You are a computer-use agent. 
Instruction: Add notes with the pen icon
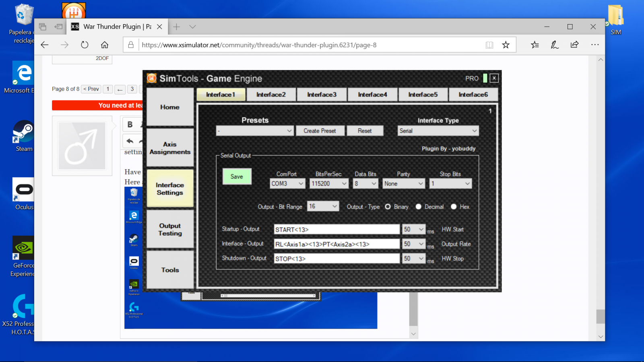point(555,45)
